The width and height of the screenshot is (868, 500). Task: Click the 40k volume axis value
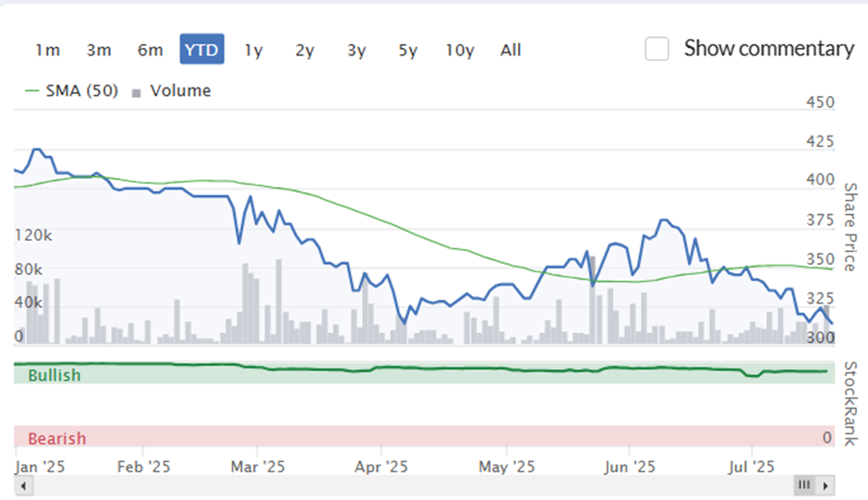pos(29,303)
